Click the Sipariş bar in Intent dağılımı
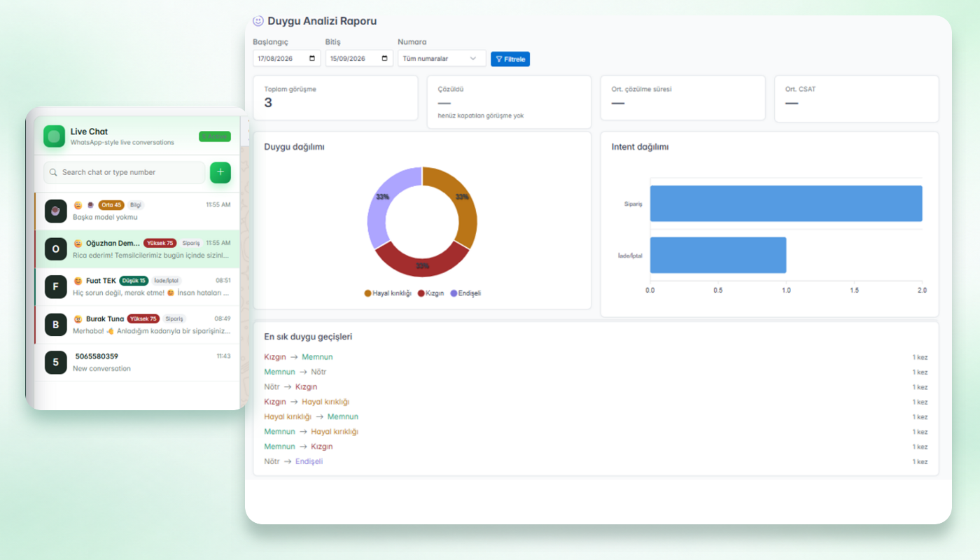 786,204
